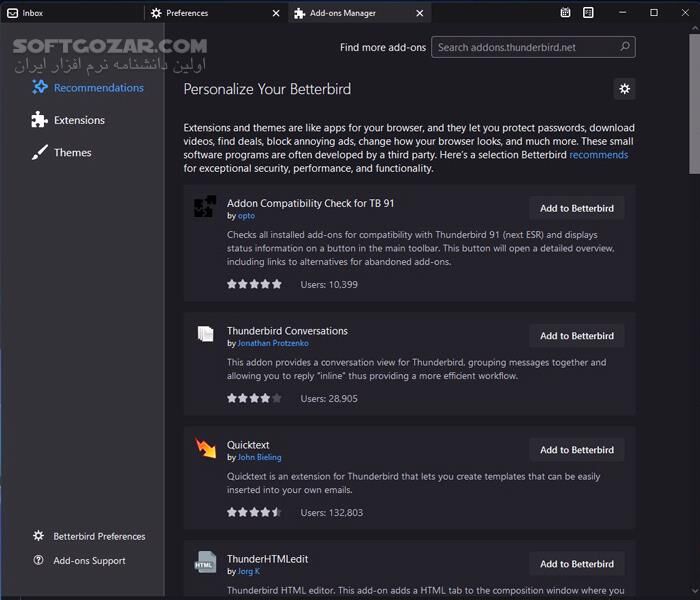This screenshot has width=700, height=600.
Task: Click the ThunderHTMLedit HTML icon
Action: [205, 562]
